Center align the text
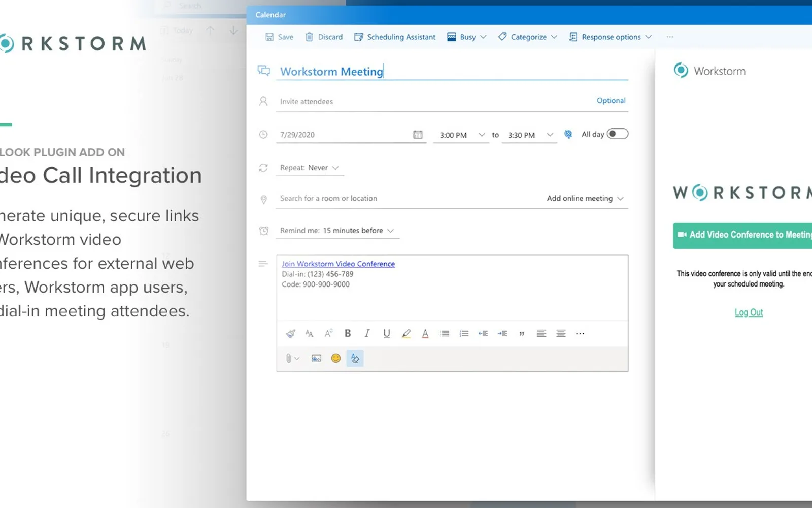812x508 pixels. [561, 333]
